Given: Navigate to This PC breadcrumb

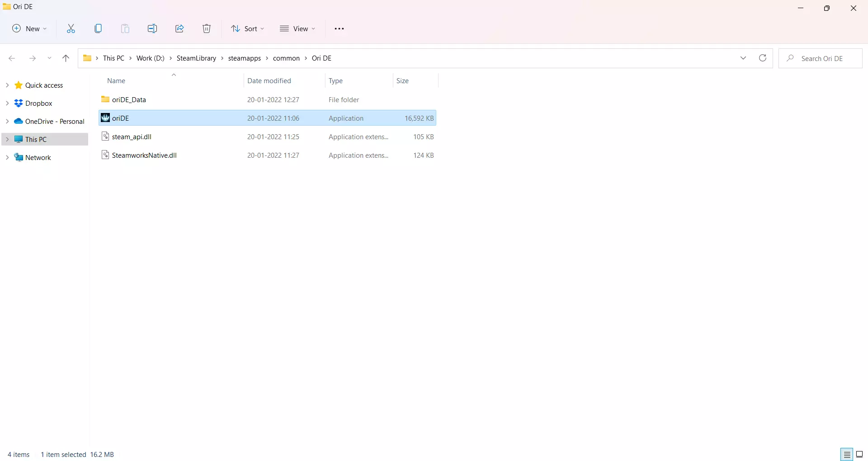Looking at the screenshot, I should click(x=113, y=58).
